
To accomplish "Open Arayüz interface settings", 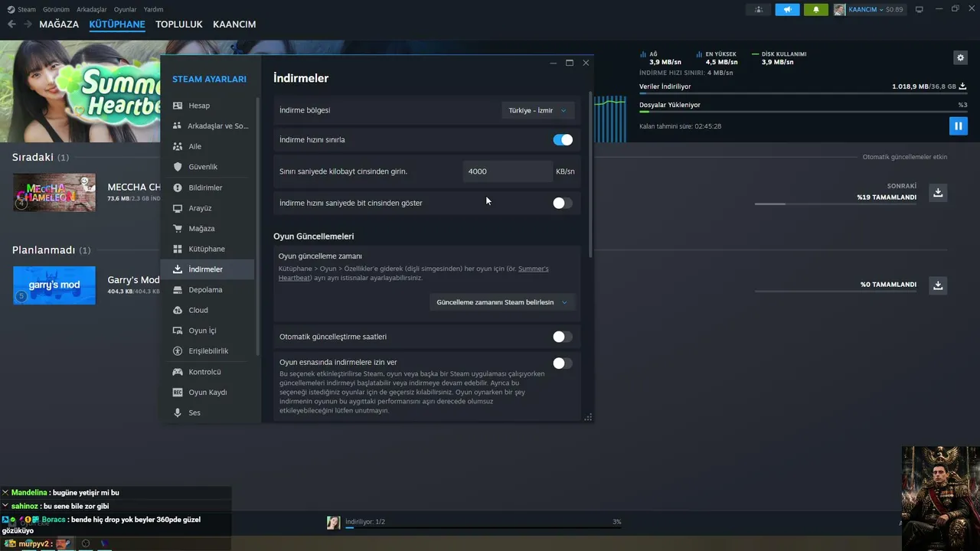I will [207, 208].
